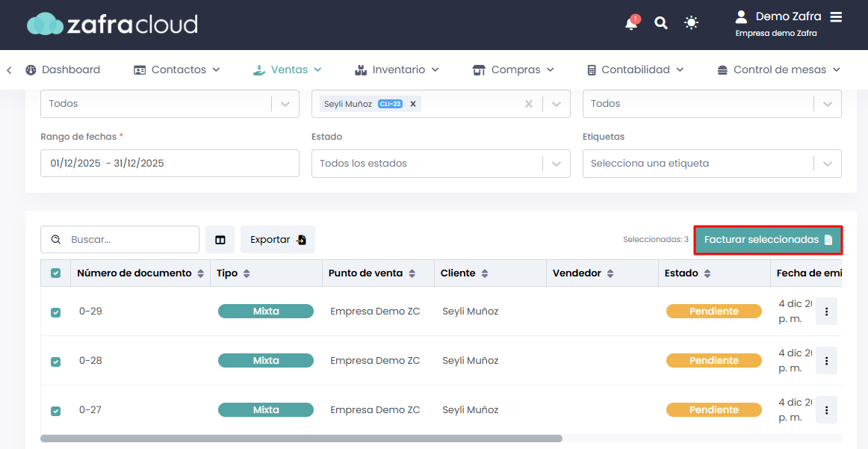868x449 pixels.
Task: Open the three-dot menu for document 0-29
Action: [x=826, y=311]
